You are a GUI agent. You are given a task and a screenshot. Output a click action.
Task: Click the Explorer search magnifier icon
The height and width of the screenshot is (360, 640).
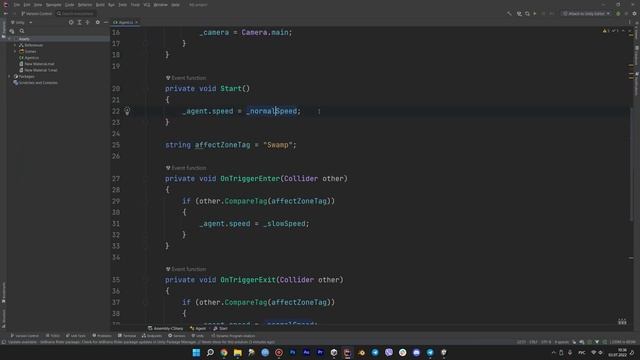(x=22, y=31)
